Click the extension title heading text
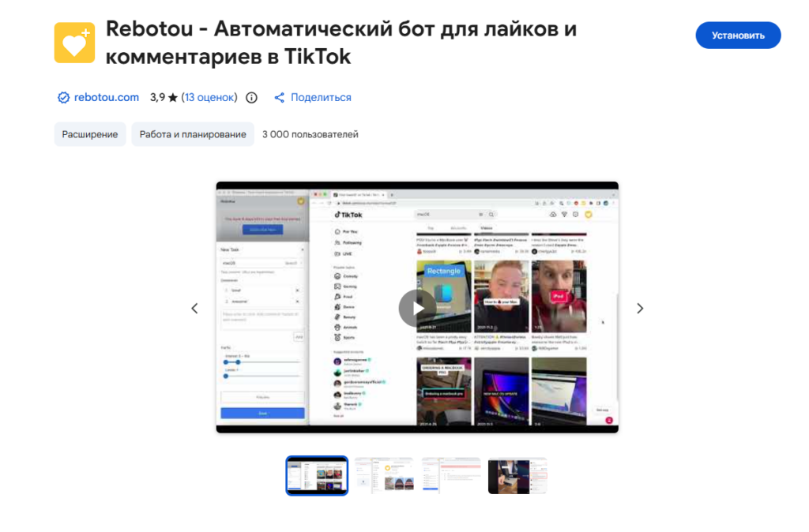The height and width of the screenshot is (532, 809). pyautogui.click(x=341, y=43)
